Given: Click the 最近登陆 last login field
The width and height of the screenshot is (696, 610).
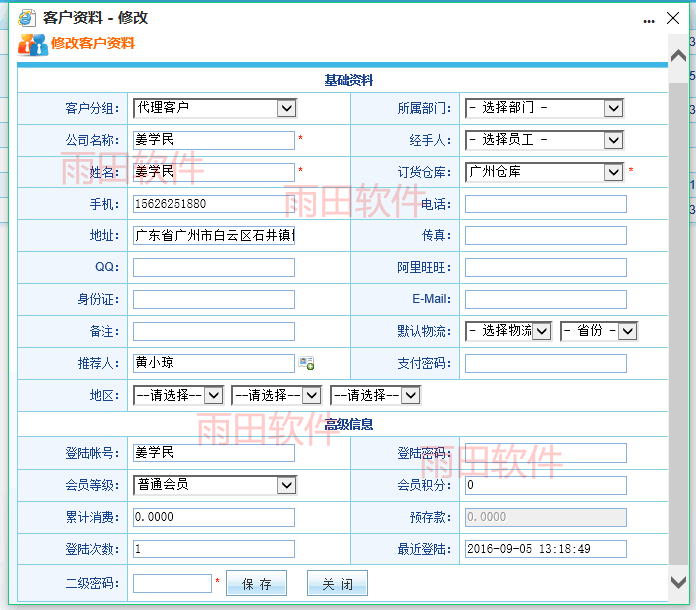Looking at the screenshot, I should (x=546, y=549).
